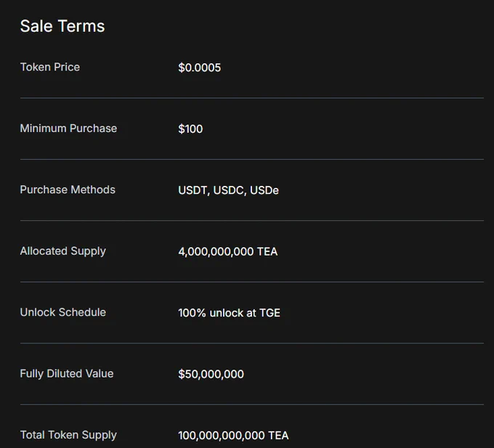
Task: Click the divider below Purchase Methods row
Action: (252, 221)
